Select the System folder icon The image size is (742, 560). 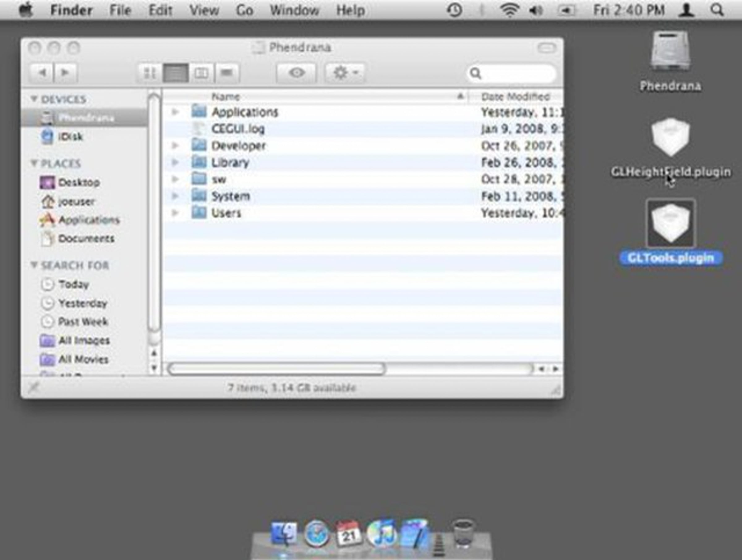[x=199, y=195]
